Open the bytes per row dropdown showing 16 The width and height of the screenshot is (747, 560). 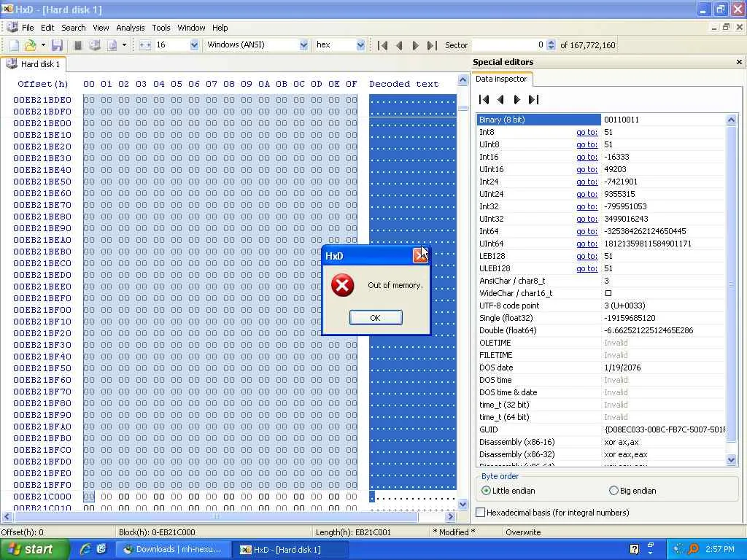click(x=194, y=45)
